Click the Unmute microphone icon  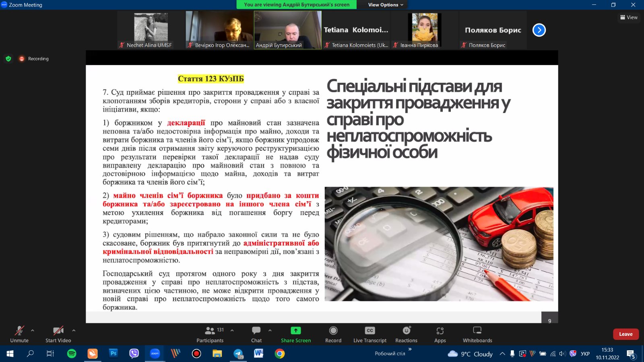coord(19,331)
